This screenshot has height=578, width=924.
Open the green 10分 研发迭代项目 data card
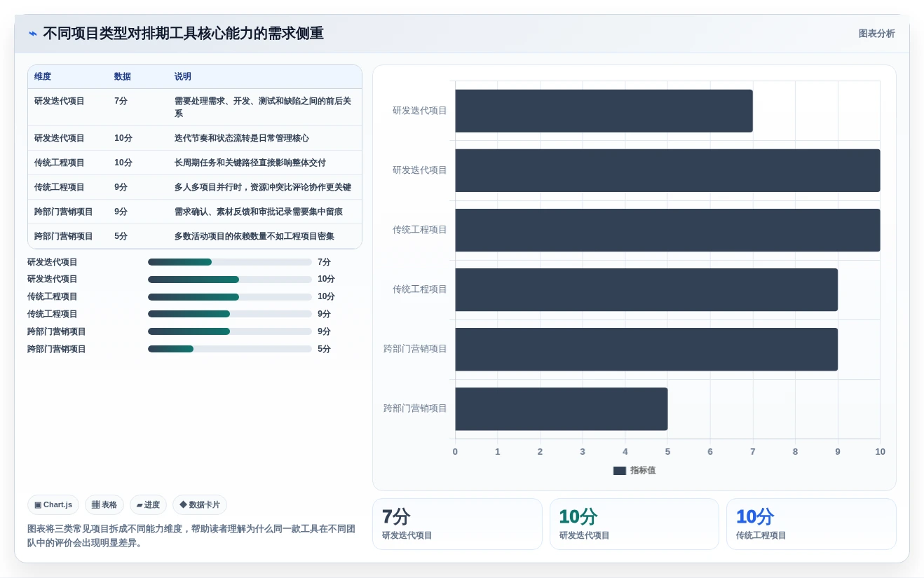[634, 524]
